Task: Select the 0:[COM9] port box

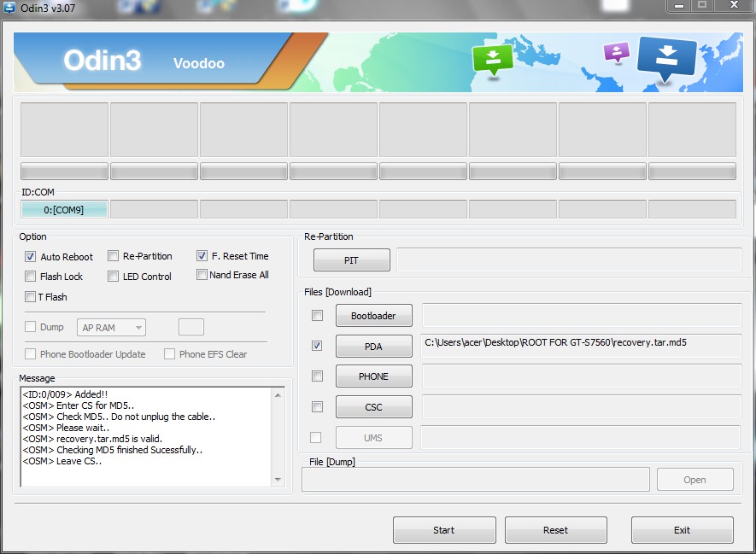Action: click(x=64, y=210)
